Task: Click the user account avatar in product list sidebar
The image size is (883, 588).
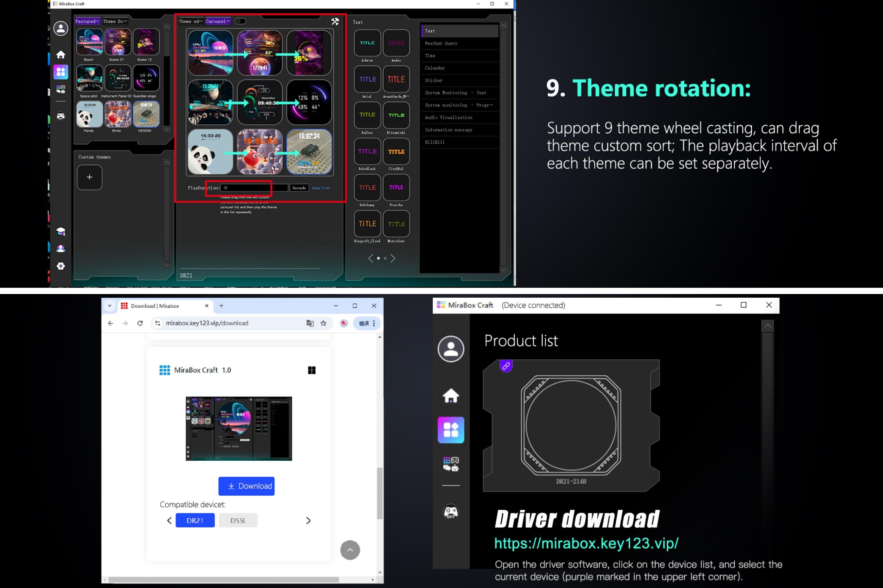Action: (x=451, y=349)
